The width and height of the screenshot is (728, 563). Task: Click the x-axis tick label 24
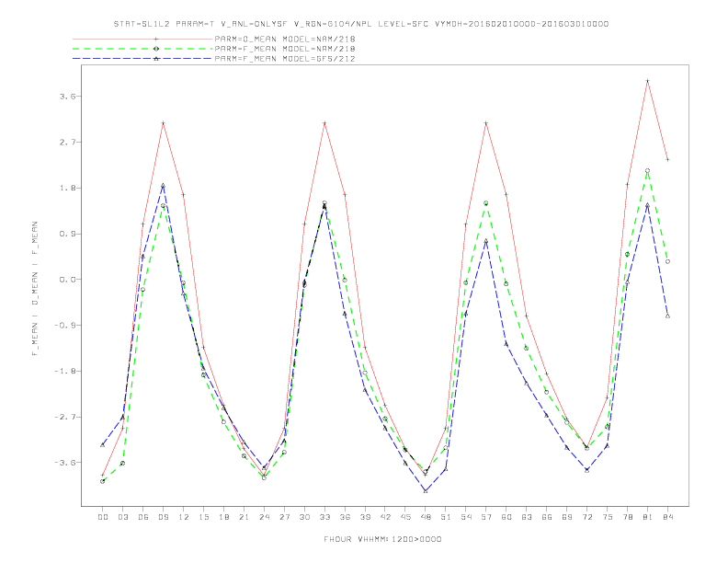[264, 517]
